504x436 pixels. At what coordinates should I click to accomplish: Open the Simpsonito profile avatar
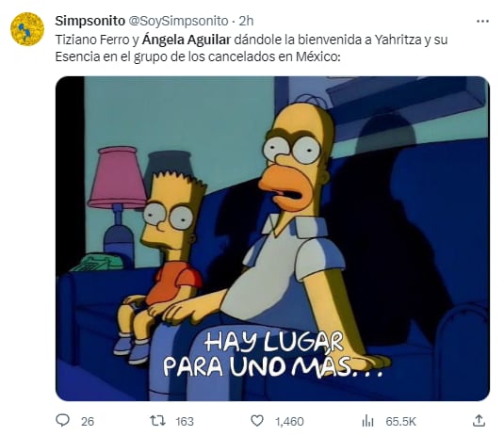point(27,29)
